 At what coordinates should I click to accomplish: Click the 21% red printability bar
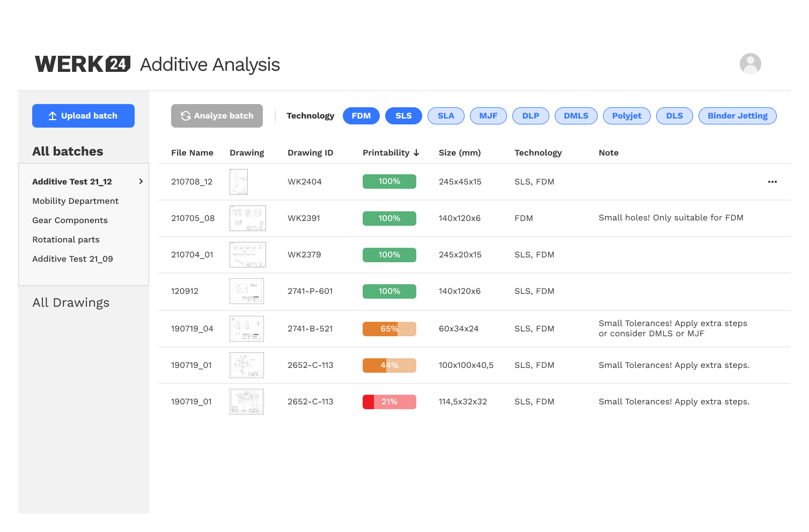click(x=389, y=402)
